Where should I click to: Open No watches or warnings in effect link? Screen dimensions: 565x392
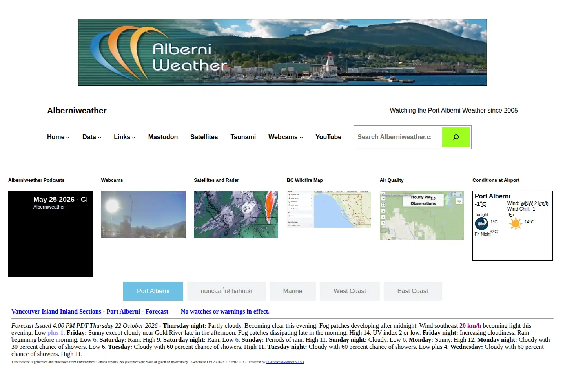tap(225, 312)
